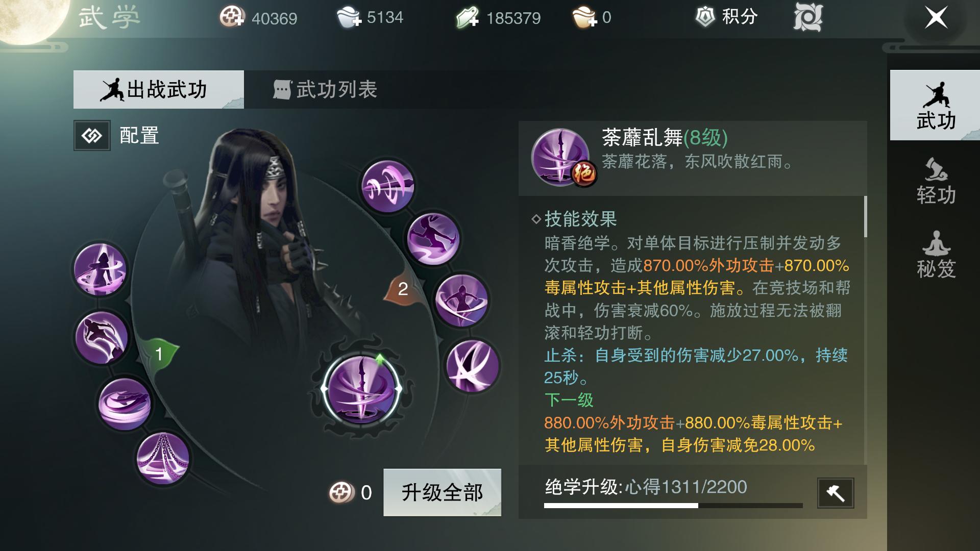Open the 配置 configuration icon
The height and width of the screenshot is (551, 980).
tap(92, 136)
